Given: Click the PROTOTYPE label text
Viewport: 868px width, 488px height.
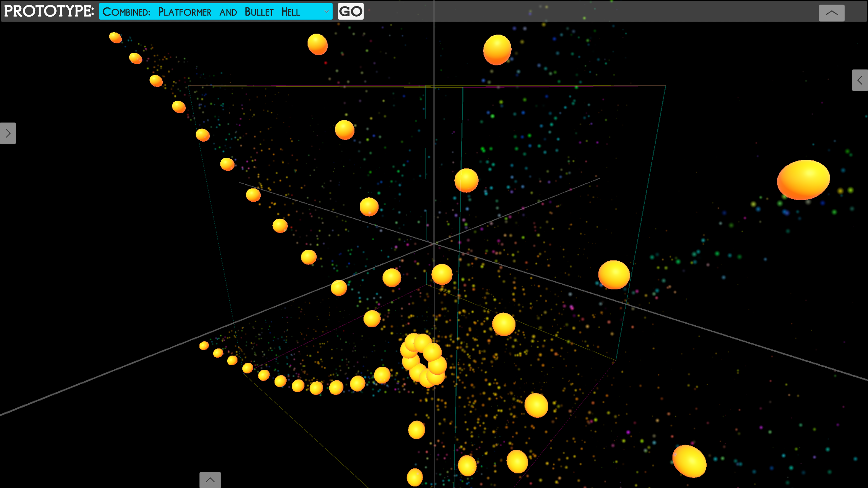Looking at the screenshot, I should click(x=49, y=11).
